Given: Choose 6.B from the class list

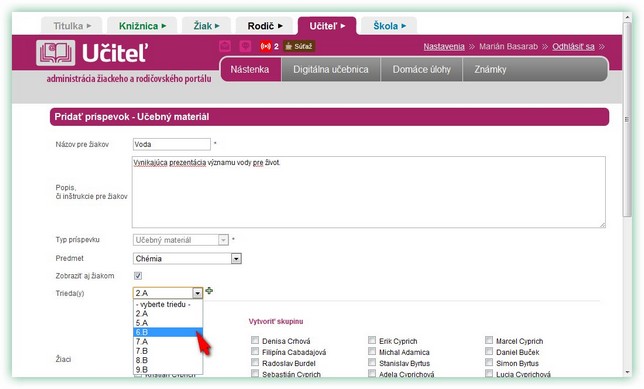Looking at the screenshot, I should [168, 332].
